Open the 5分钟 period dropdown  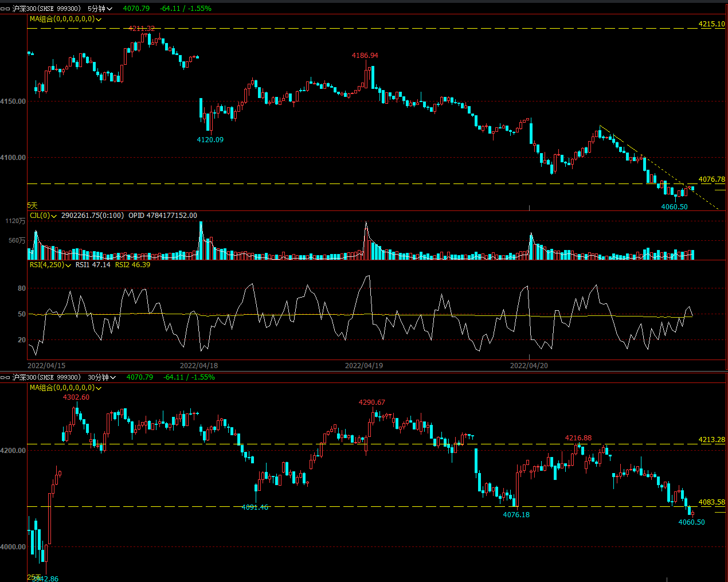100,9
